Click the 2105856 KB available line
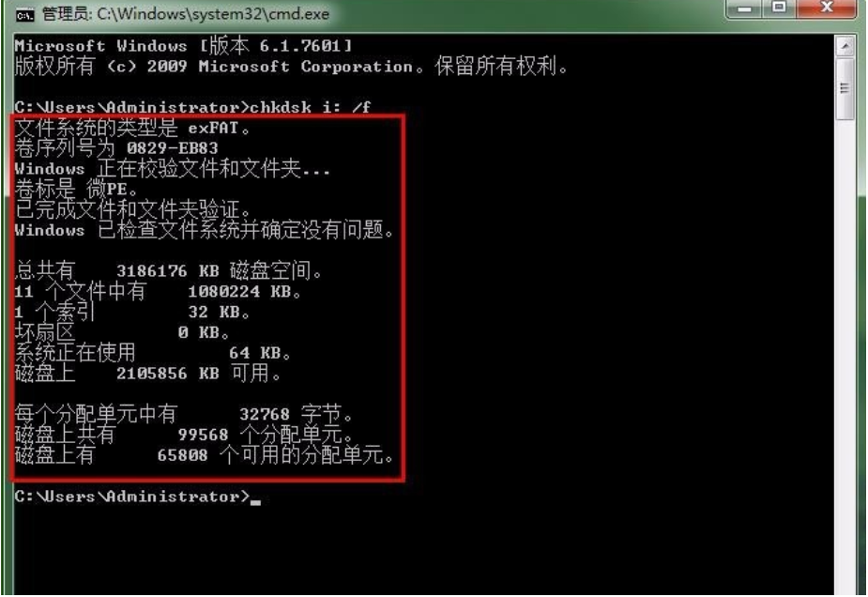The image size is (868, 597). point(148,374)
